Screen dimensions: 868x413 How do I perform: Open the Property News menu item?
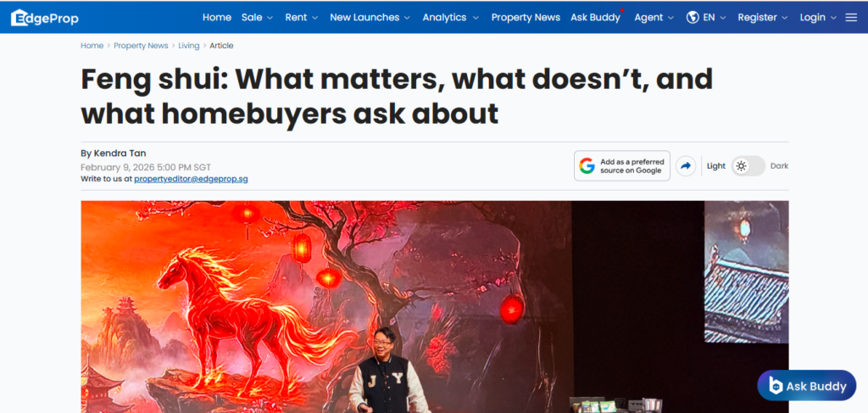(x=526, y=18)
